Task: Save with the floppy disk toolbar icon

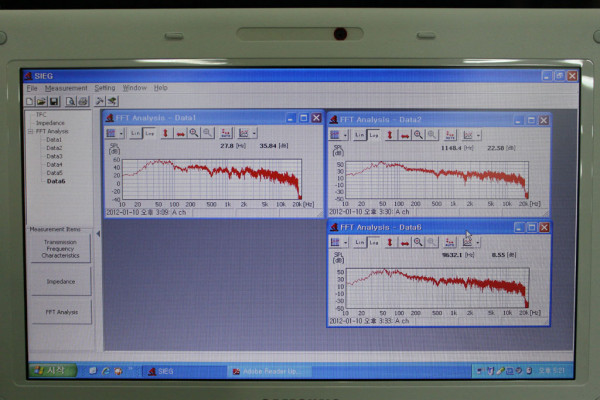Action: click(54, 101)
